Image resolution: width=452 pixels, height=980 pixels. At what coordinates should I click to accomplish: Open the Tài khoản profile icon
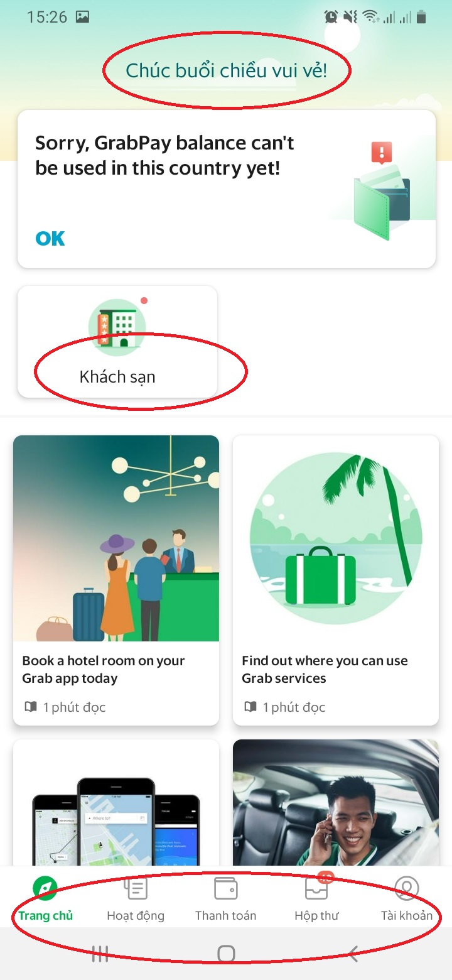pos(407,889)
